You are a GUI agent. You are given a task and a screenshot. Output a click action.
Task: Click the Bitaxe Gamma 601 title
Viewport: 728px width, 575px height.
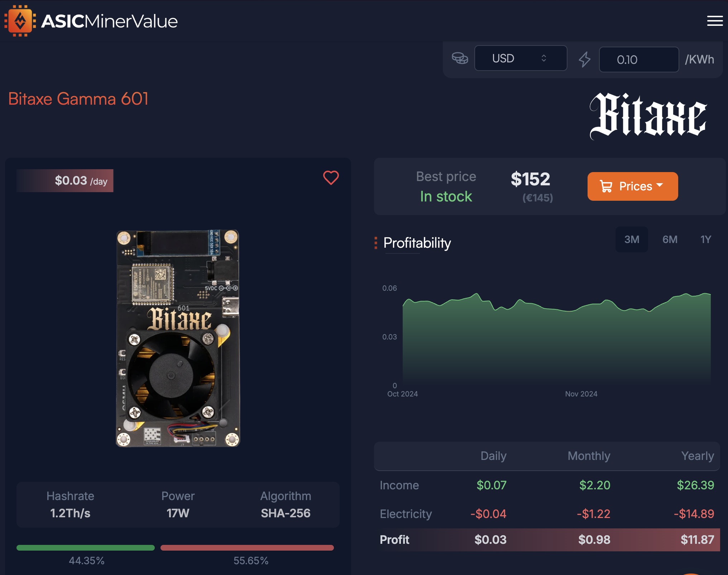point(78,99)
